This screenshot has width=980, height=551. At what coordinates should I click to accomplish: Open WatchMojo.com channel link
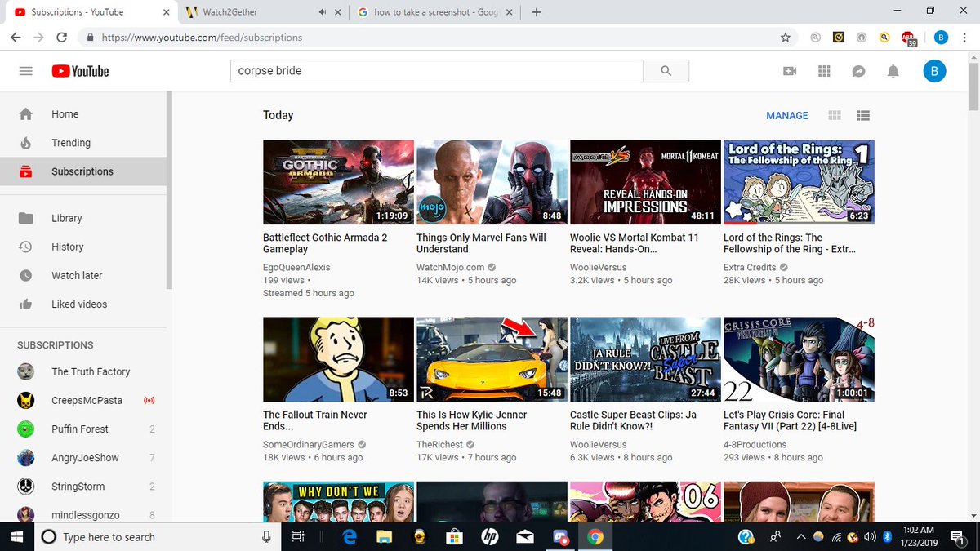451,267
